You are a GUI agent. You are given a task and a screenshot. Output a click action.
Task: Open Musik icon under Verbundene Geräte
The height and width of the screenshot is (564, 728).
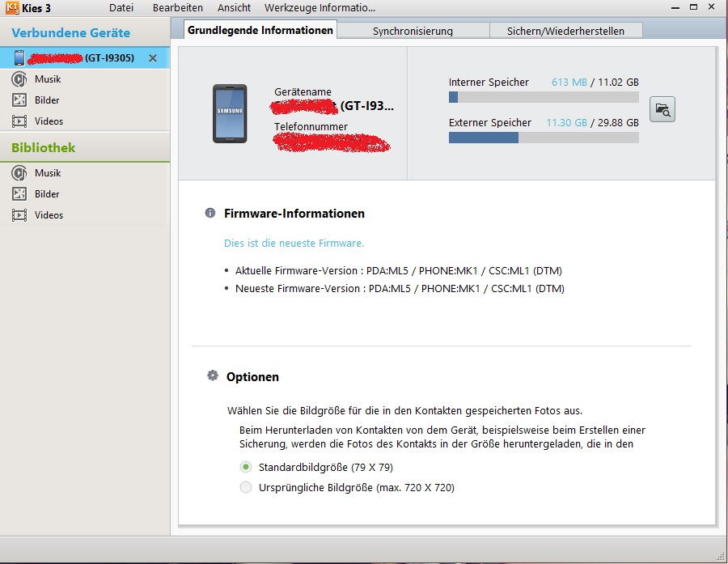point(19,79)
